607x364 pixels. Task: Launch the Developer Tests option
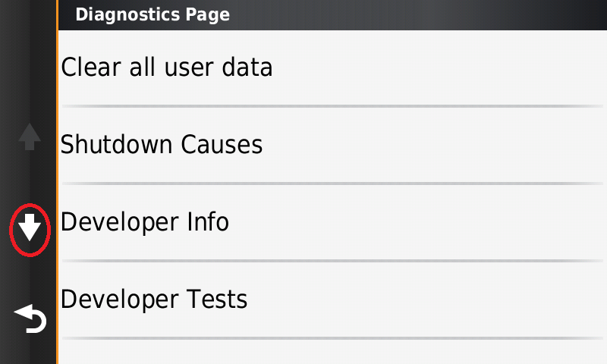[x=332, y=300]
